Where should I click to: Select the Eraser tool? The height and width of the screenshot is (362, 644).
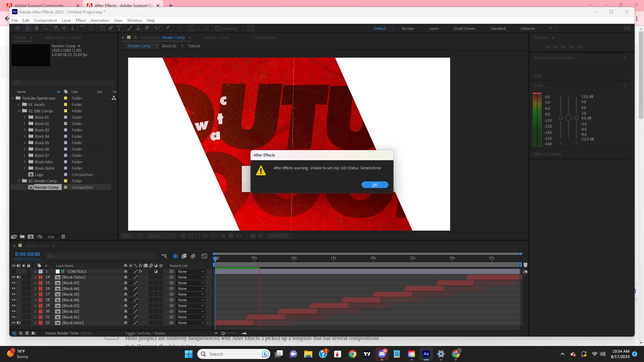(x=147, y=28)
